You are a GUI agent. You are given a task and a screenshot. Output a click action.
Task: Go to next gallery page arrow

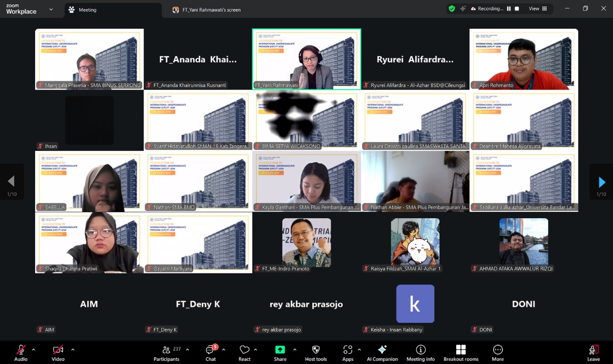pos(601,182)
